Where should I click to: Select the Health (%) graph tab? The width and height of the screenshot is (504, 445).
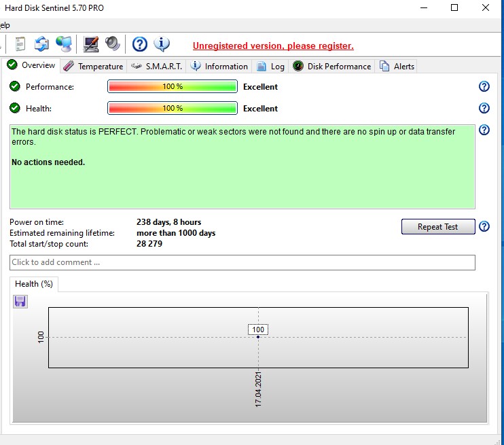[34, 284]
